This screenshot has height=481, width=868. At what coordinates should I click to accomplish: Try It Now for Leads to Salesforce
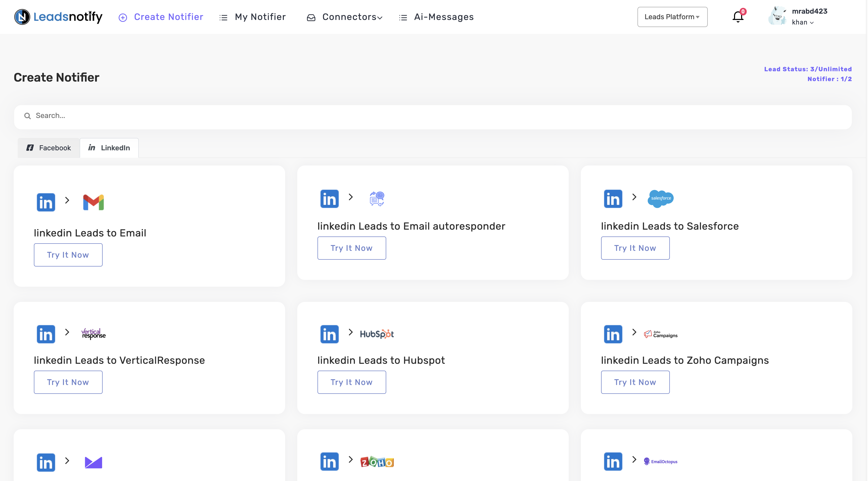coord(635,248)
